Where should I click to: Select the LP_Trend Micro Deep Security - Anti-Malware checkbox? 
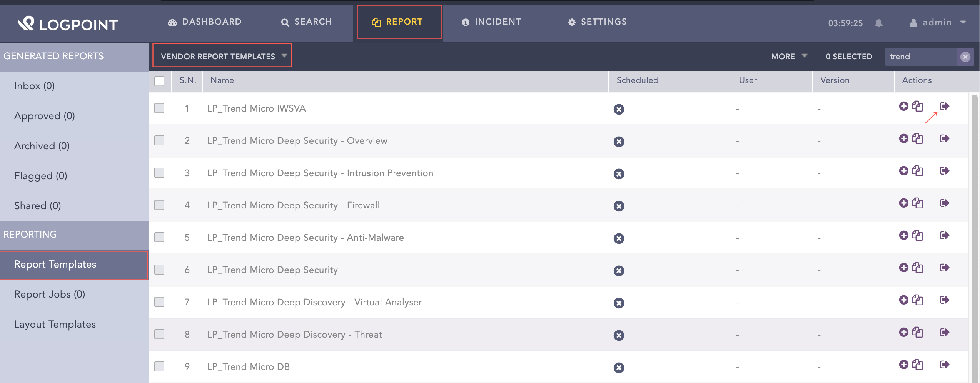[159, 238]
